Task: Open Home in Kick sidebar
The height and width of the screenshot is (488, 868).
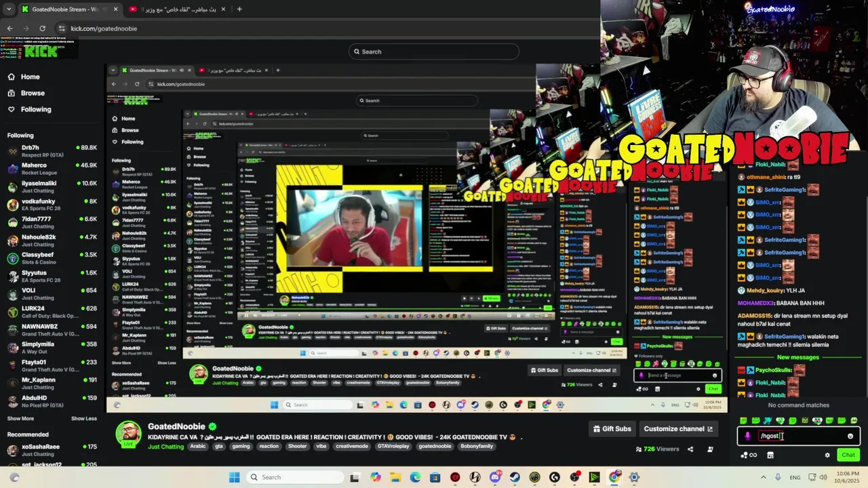Action: (30, 77)
